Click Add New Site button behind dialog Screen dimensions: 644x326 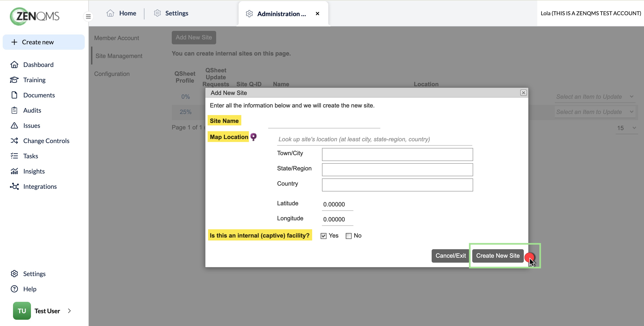[x=194, y=38]
